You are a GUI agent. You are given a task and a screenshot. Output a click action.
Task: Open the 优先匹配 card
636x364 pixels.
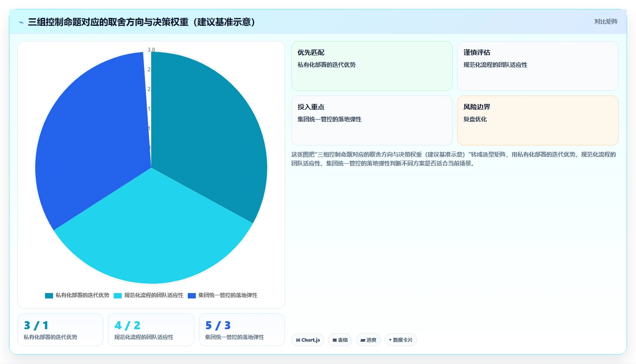(372, 66)
